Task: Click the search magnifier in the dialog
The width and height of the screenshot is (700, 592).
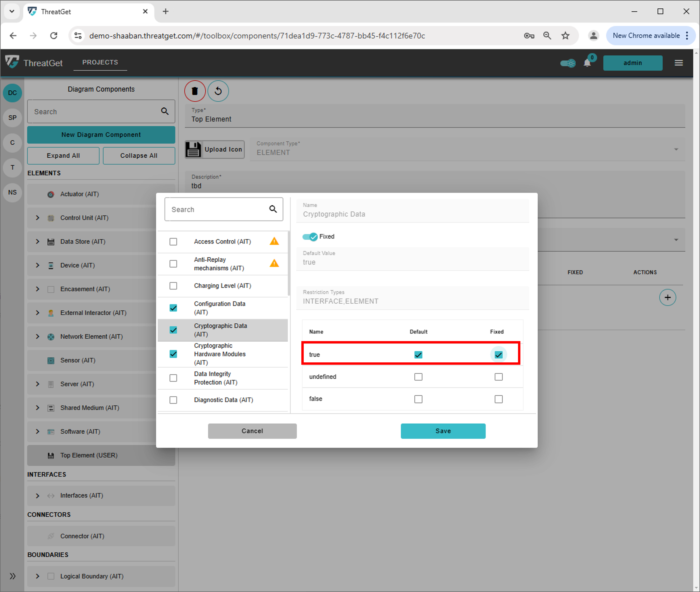Action: coord(272,209)
